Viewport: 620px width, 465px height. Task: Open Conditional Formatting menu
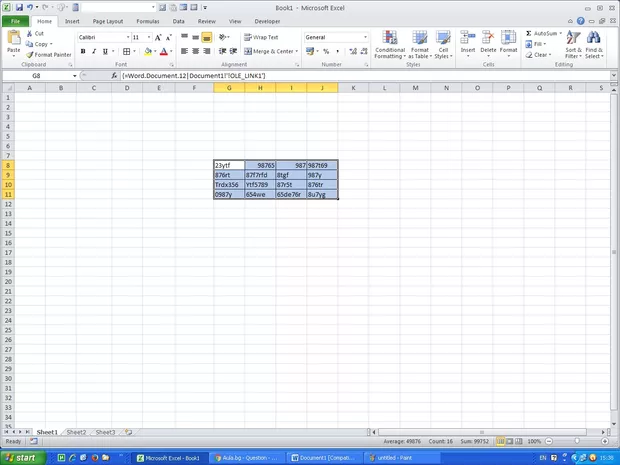pos(390,46)
